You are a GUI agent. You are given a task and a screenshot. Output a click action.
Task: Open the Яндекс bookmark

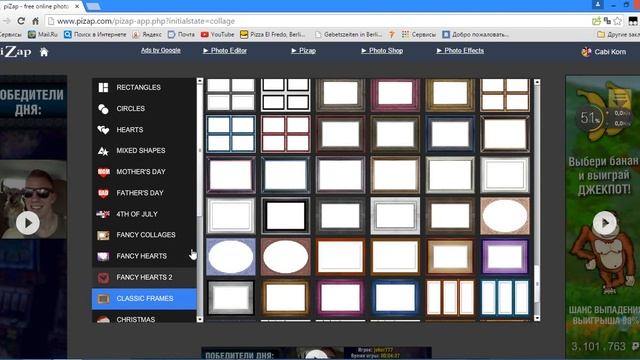click(147, 35)
